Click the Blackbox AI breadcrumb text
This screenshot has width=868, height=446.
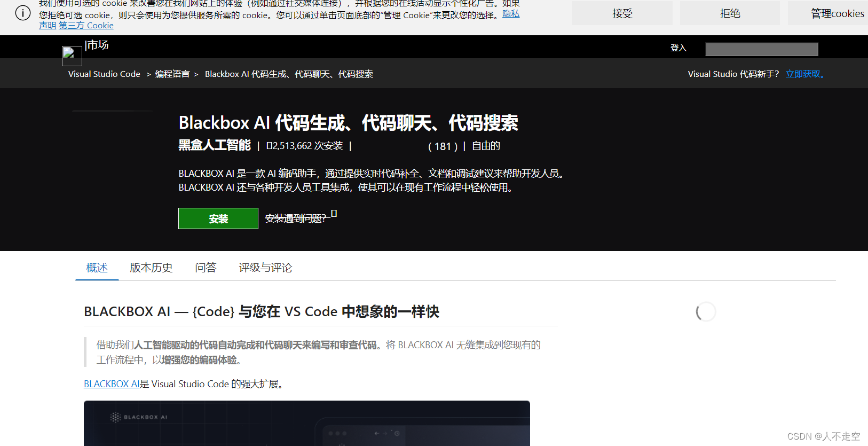[289, 74]
